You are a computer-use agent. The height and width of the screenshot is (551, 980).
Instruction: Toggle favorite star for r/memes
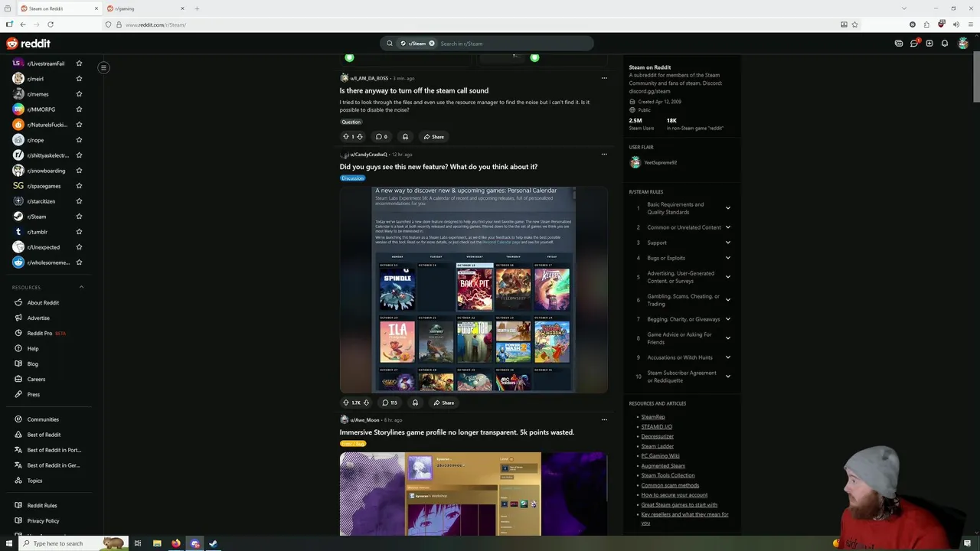click(x=79, y=94)
